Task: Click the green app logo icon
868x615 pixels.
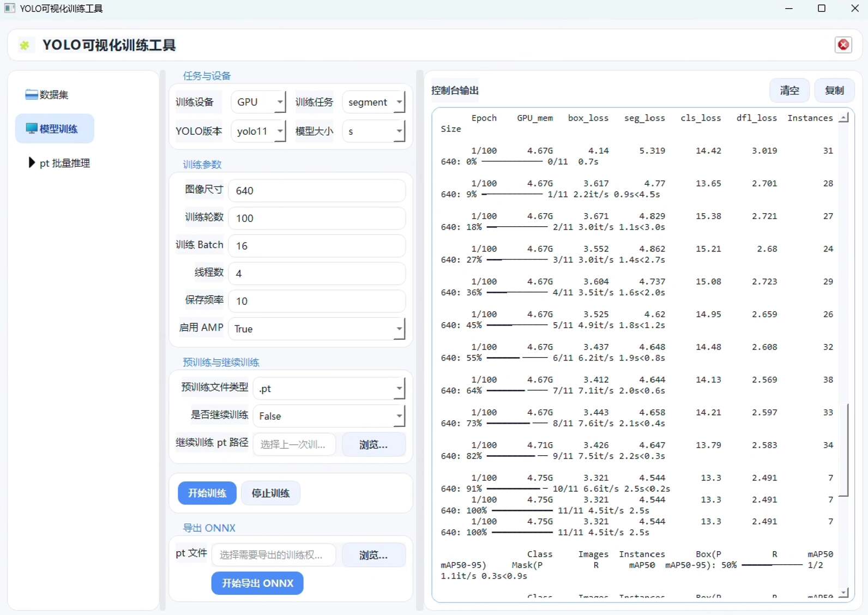Action: pos(25,45)
